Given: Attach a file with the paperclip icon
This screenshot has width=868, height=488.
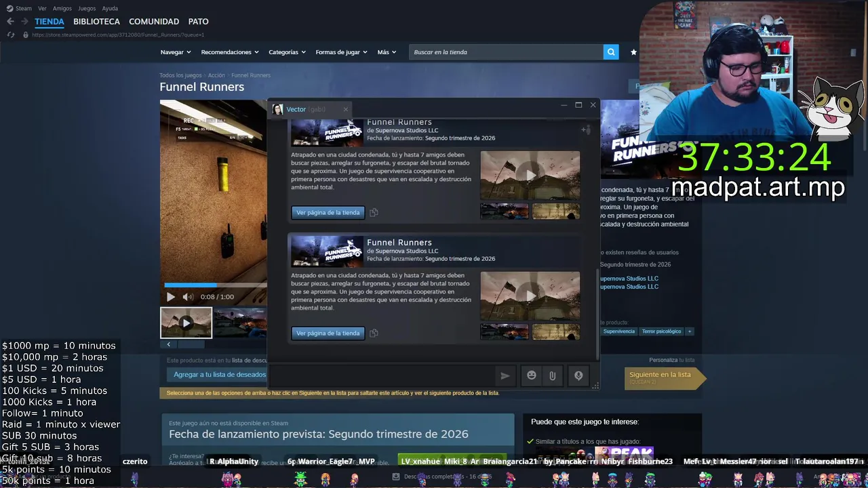Looking at the screenshot, I should [553, 375].
